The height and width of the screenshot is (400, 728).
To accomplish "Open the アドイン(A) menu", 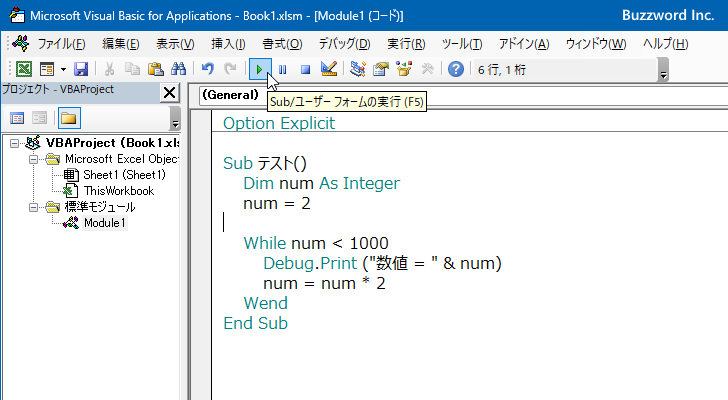I will point(524,44).
